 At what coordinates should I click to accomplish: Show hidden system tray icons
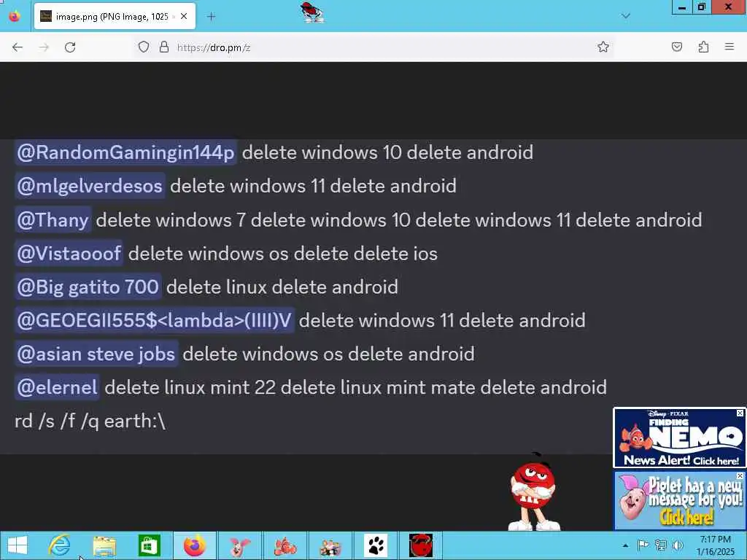click(625, 545)
